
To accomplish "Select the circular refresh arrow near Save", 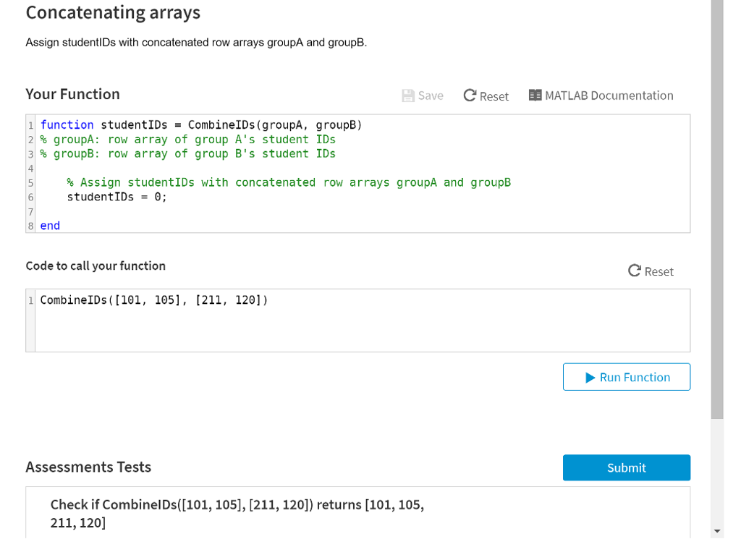I will 470,95.
